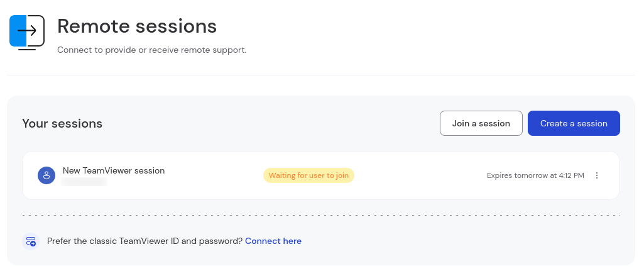
Task: Click the Waiting for user to join badge
Action: tap(308, 175)
